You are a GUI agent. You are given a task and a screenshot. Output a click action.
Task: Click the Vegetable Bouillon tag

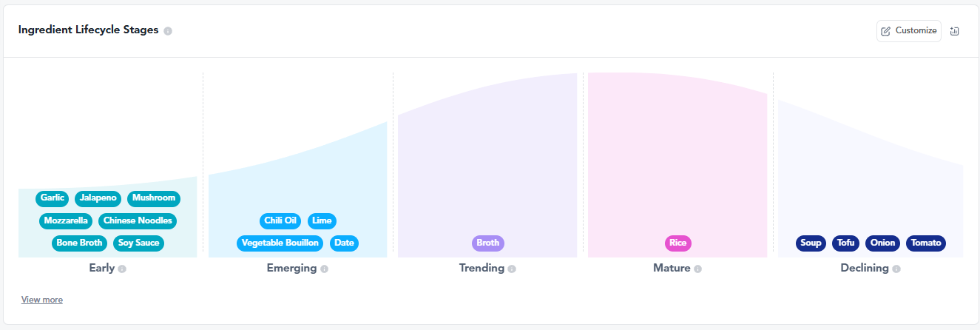click(280, 243)
